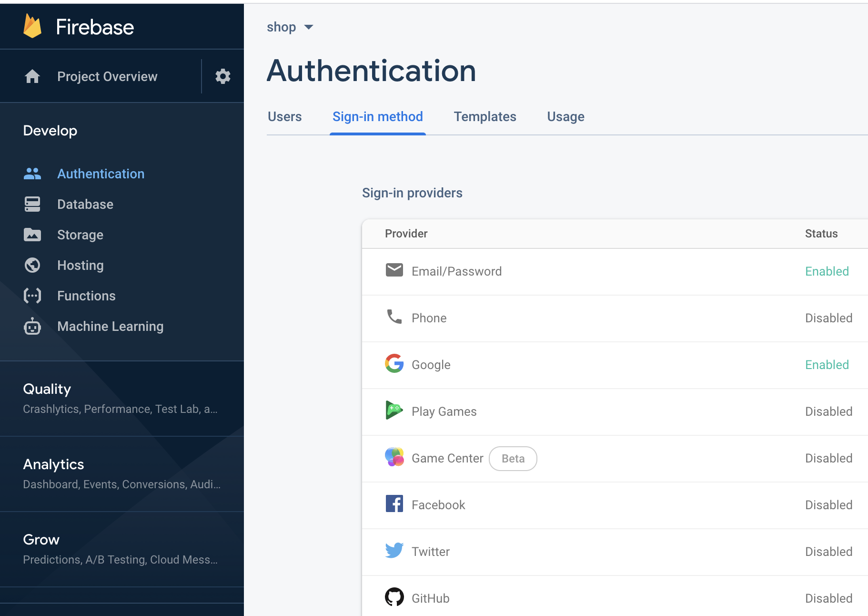868x616 pixels.
Task: Open the Game Center provider row
Action: pyautogui.click(x=615, y=458)
